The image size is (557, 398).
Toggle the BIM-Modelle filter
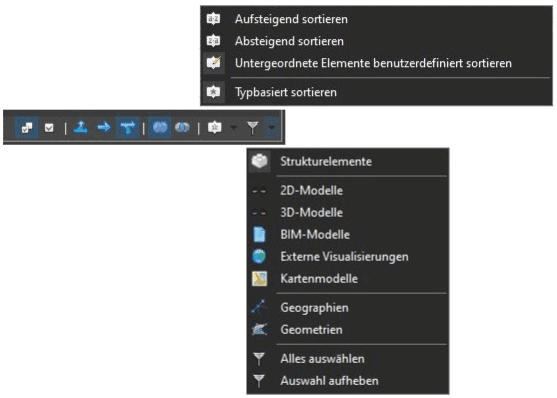(348, 235)
